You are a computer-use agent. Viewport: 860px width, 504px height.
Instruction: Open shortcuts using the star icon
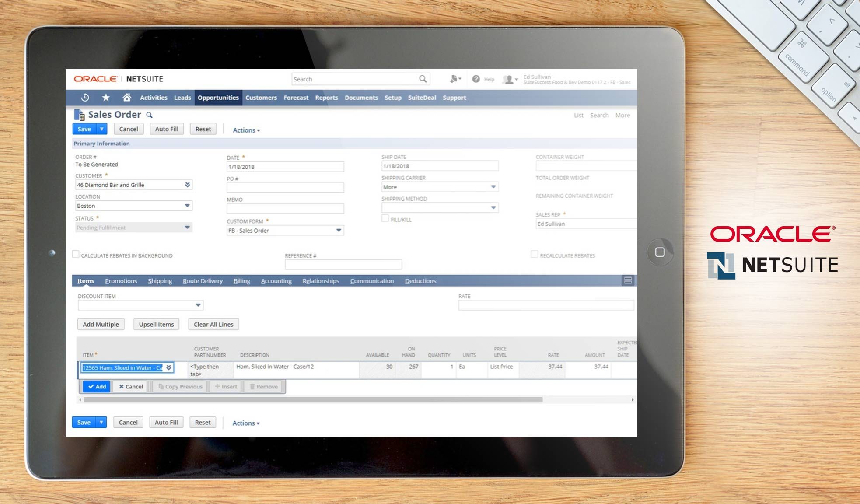(105, 98)
